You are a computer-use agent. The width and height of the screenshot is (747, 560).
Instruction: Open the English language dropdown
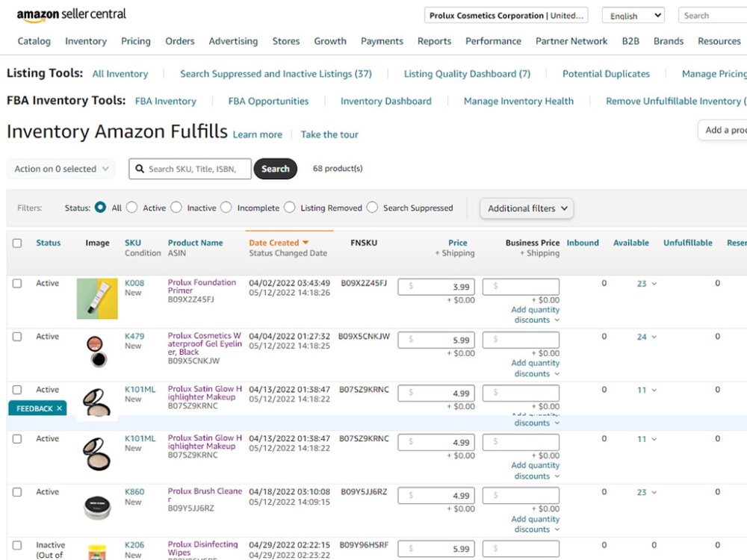(633, 15)
